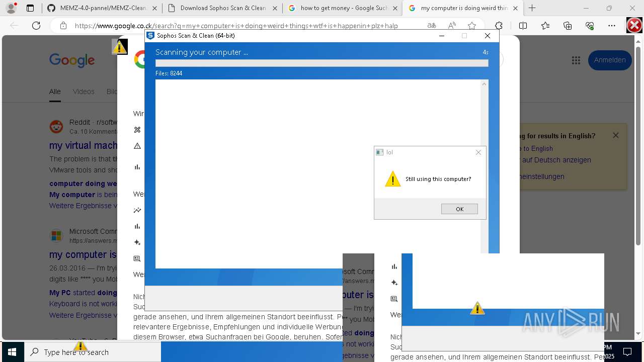View site information via the lock icon
The image size is (644, 362).
click(63, 26)
